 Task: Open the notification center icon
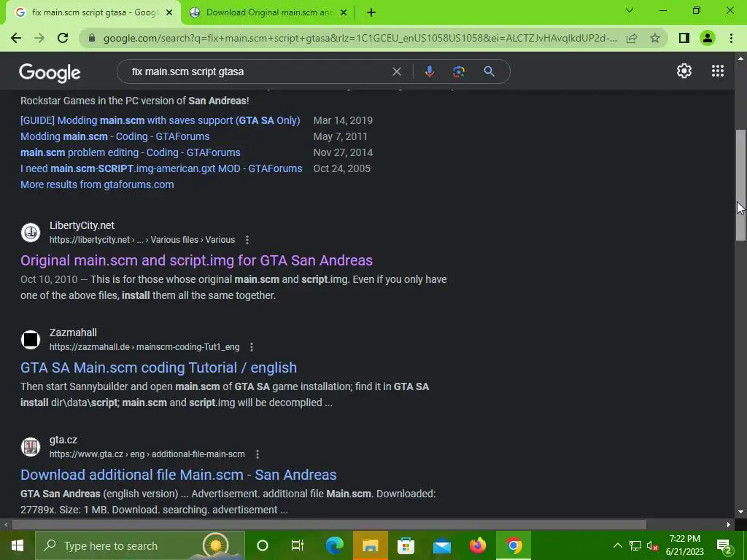[724, 546]
